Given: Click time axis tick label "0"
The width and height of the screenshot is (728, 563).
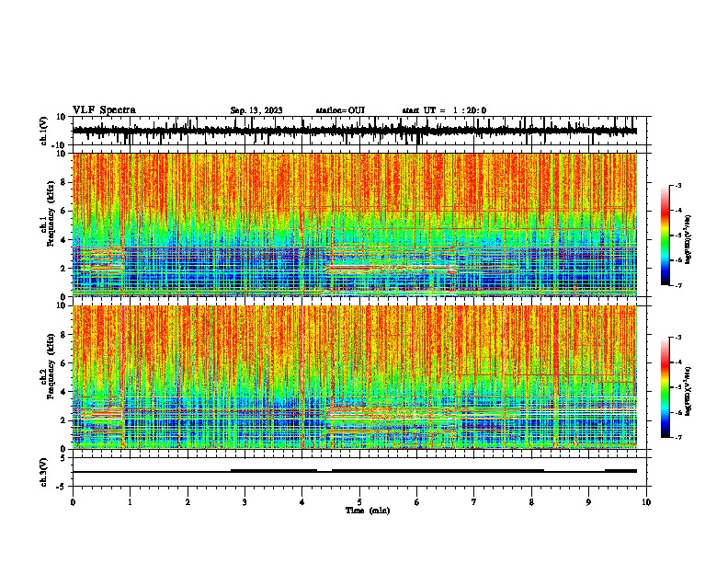Looking at the screenshot, I should (x=73, y=502).
